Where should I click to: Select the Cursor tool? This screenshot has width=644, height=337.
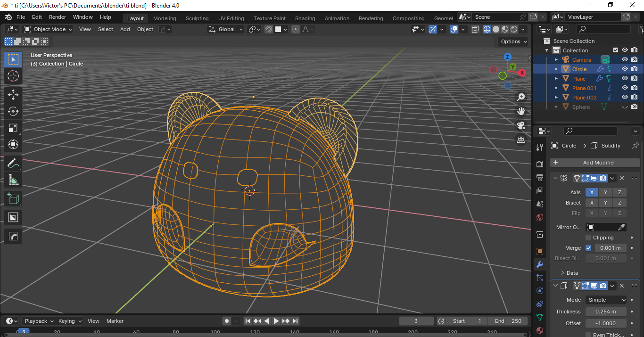[x=13, y=76]
